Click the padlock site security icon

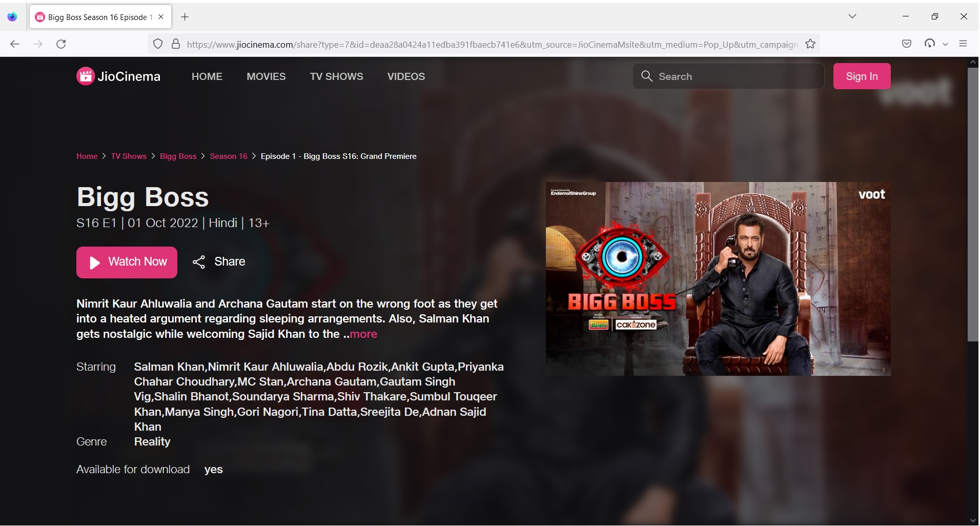coord(176,44)
